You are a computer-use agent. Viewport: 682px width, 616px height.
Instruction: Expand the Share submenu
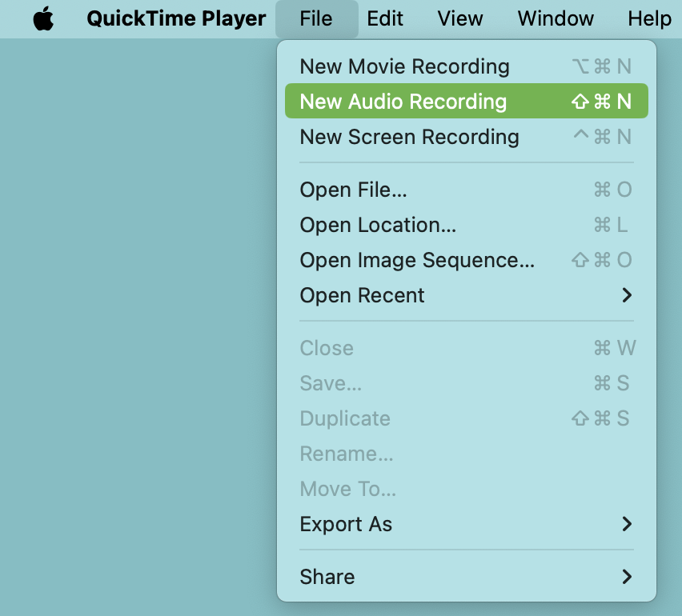click(x=466, y=577)
